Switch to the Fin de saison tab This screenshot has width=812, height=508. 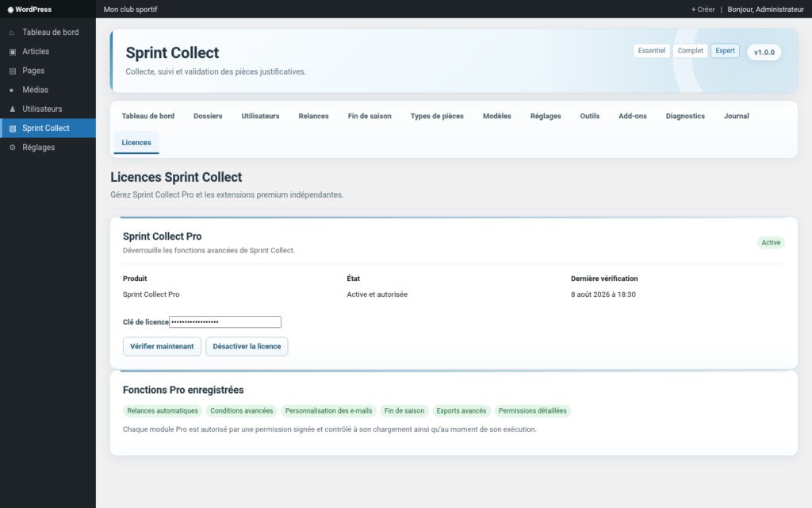click(x=370, y=116)
